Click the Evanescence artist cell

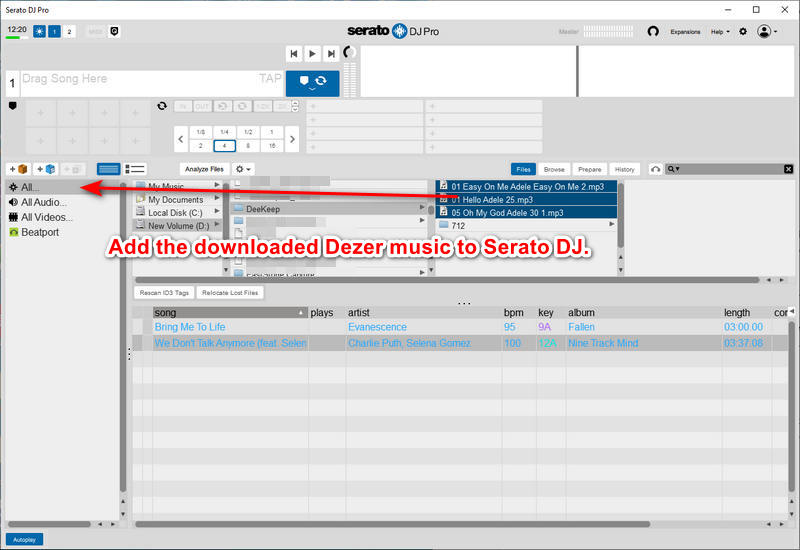click(x=377, y=327)
